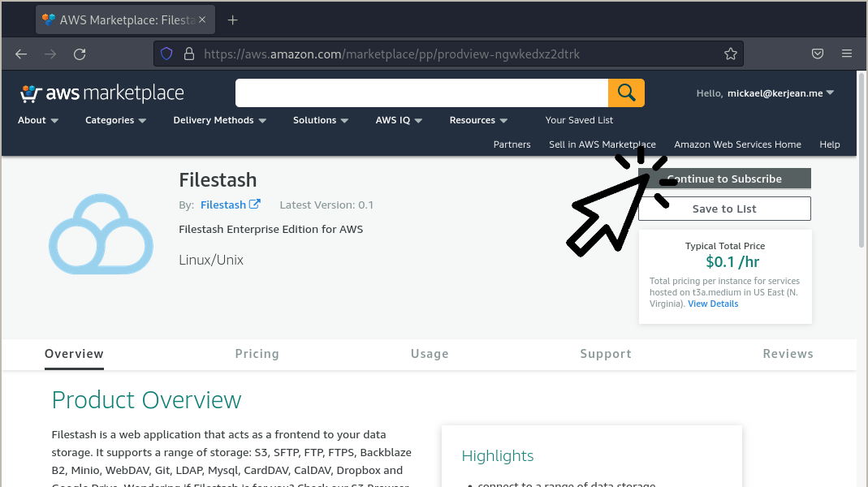Click the Filestash product title
The width and height of the screenshot is (868, 487).
tap(218, 180)
